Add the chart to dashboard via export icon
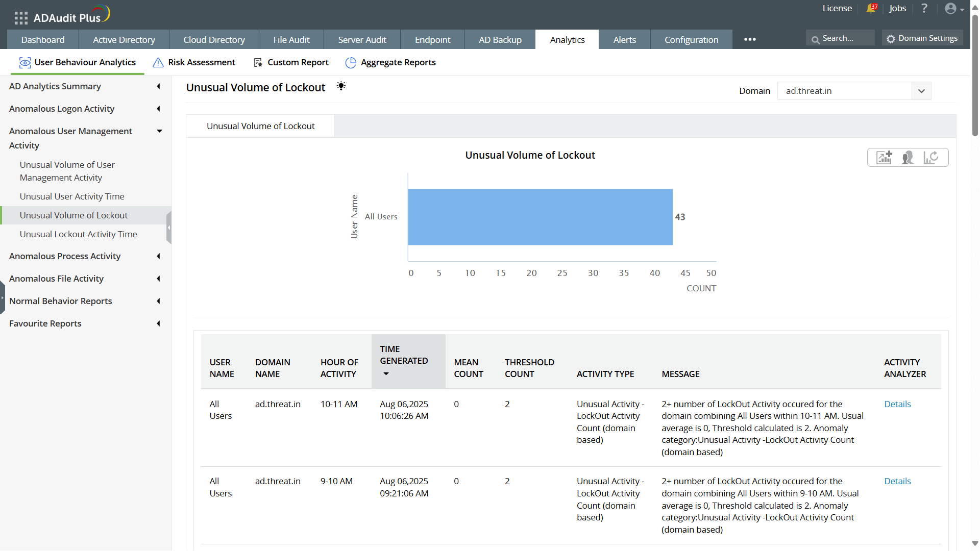Screen dimensions: 980x551 click(x=884, y=157)
